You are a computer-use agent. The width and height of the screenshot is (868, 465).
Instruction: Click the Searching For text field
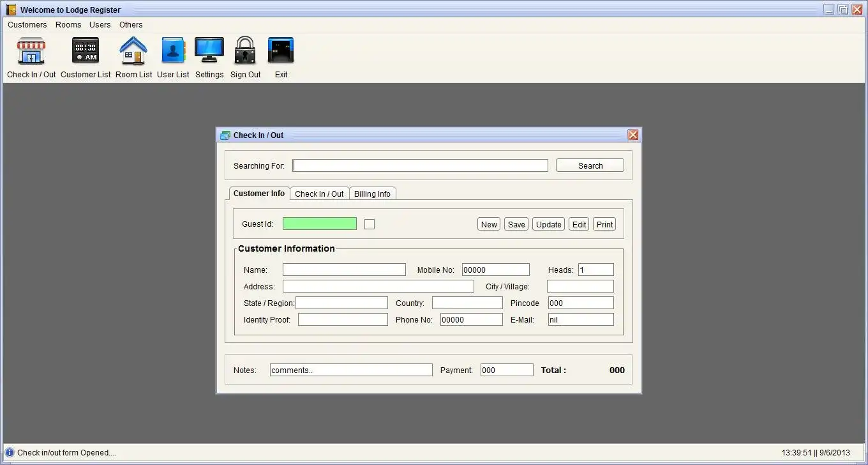[420, 165]
